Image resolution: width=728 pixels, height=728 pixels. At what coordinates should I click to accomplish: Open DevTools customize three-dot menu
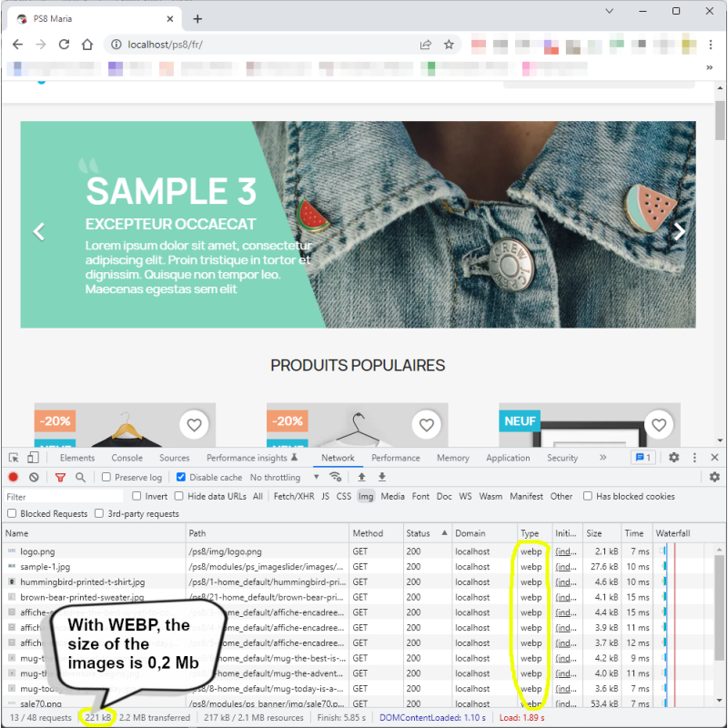click(x=694, y=458)
